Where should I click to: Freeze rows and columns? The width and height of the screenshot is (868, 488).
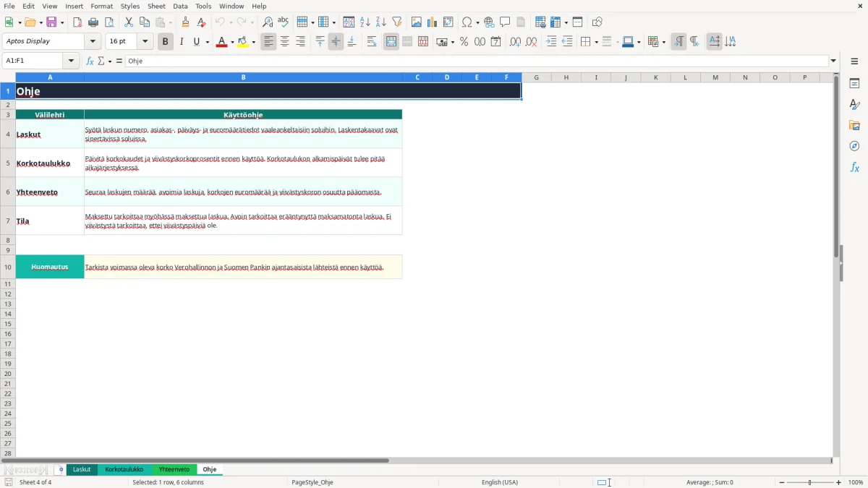[556, 22]
